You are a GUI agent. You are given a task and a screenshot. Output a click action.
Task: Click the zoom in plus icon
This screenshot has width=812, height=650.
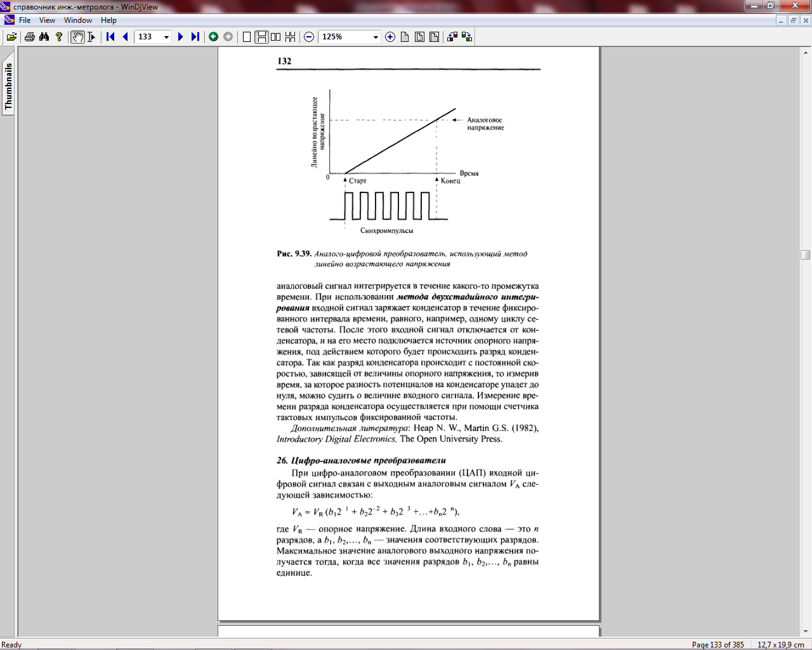(390, 37)
